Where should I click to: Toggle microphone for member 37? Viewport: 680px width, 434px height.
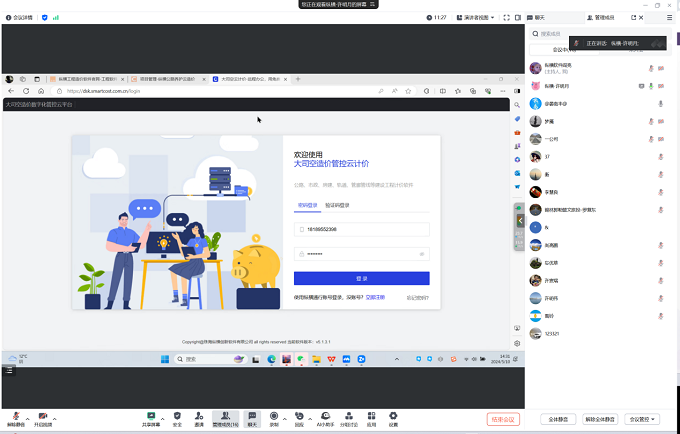pyautogui.click(x=661, y=156)
